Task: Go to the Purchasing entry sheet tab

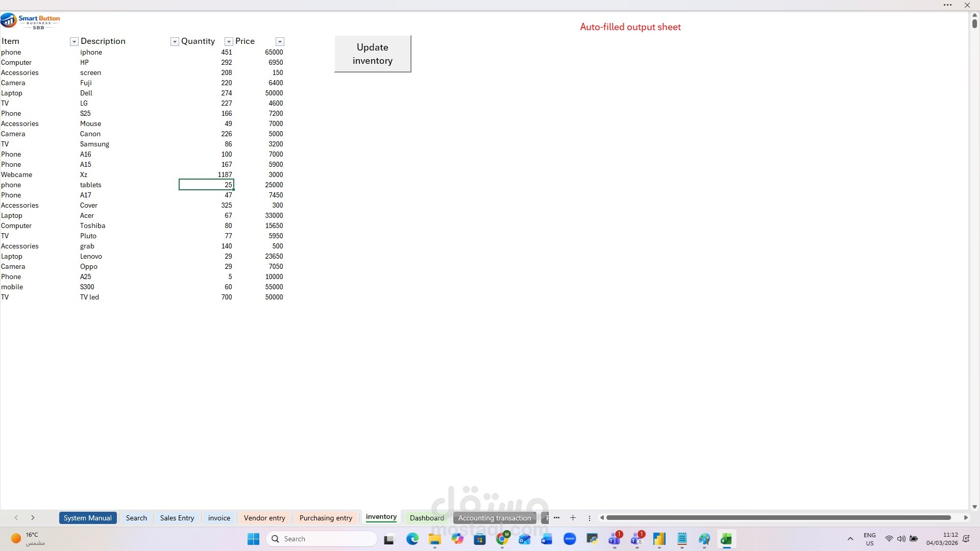Action: click(x=326, y=518)
